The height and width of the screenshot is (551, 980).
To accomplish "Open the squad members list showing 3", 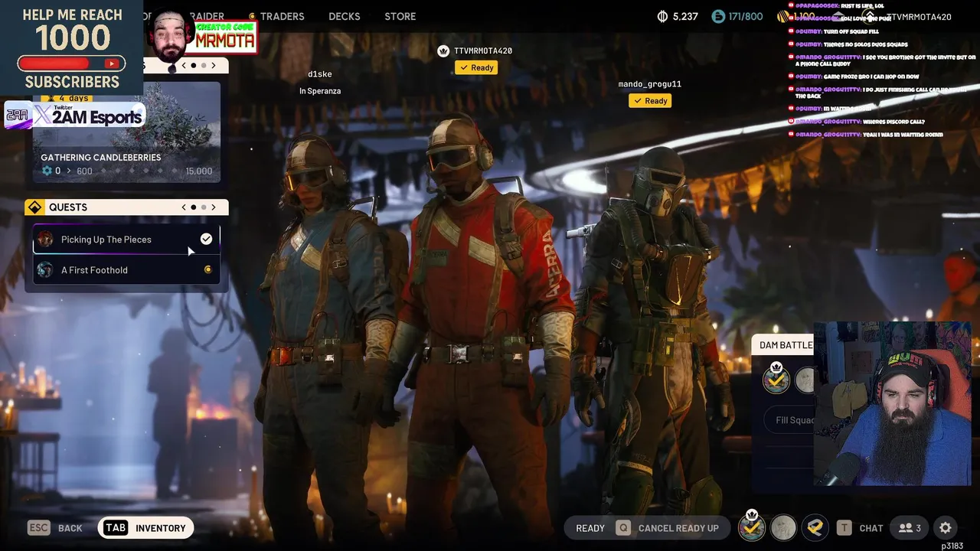I will coord(910,528).
